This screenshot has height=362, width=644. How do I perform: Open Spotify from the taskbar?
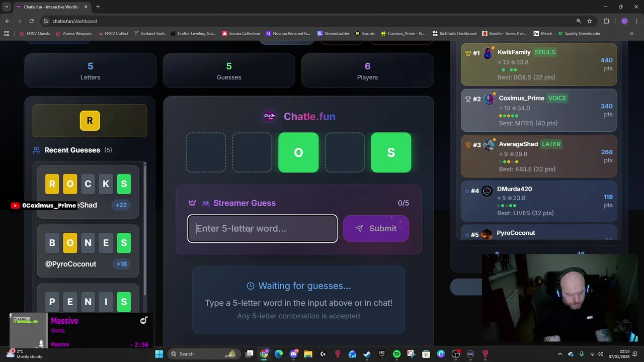pos(396,354)
